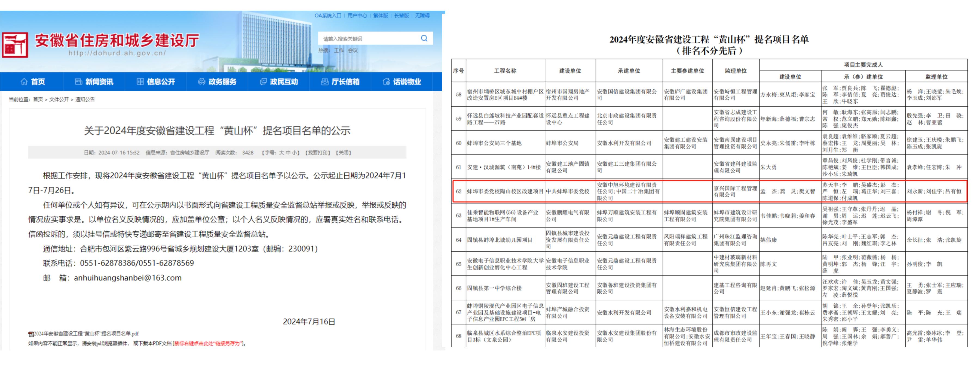980x366 pixels.
Task: Click 我要打印 print button
Action: tap(318, 153)
